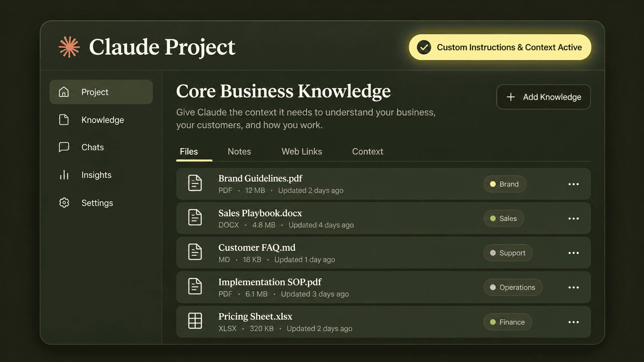Click the checkmark icon in the yellow badge

(424, 47)
